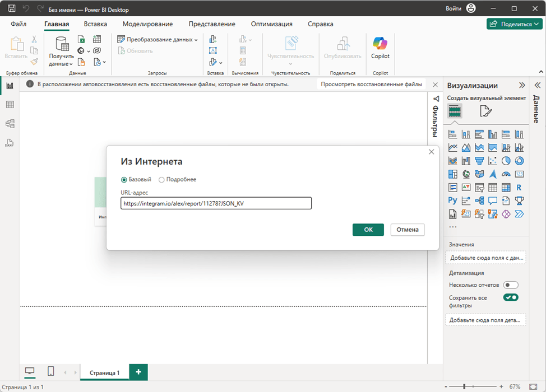Select the Q&A speech bubble visual
Screen dimensions: 546x392
click(x=493, y=200)
